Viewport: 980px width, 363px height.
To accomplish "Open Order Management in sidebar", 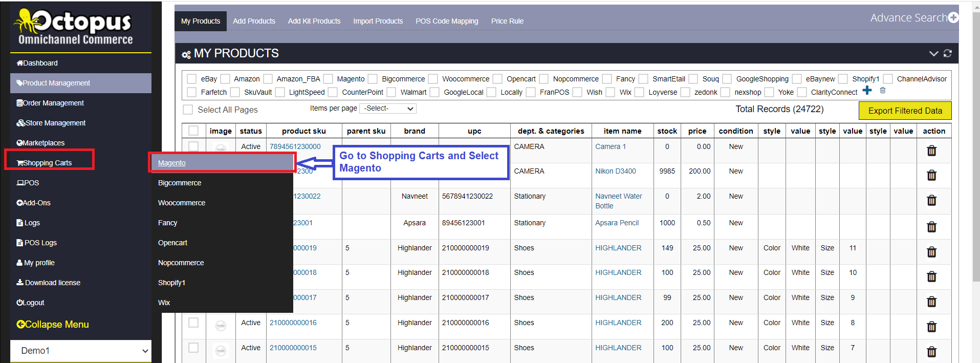I will 81,103.
